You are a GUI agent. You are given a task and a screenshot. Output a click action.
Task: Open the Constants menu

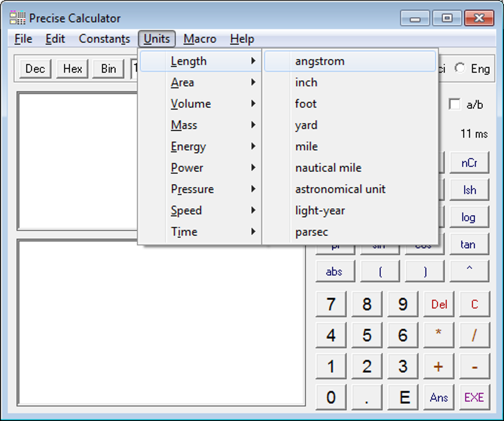point(104,39)
